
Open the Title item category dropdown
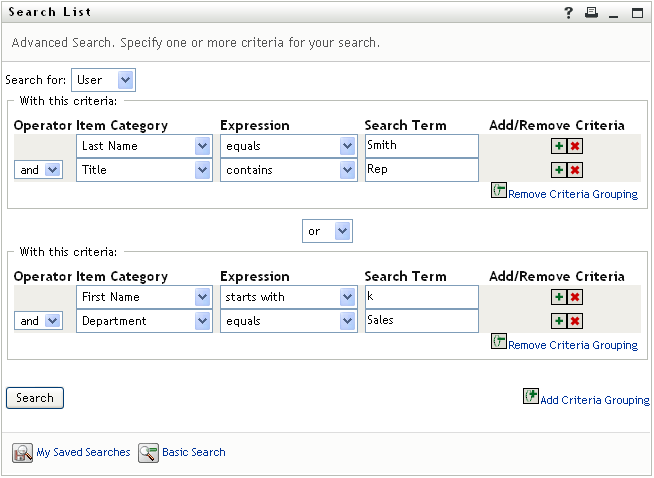pos(144,170)
